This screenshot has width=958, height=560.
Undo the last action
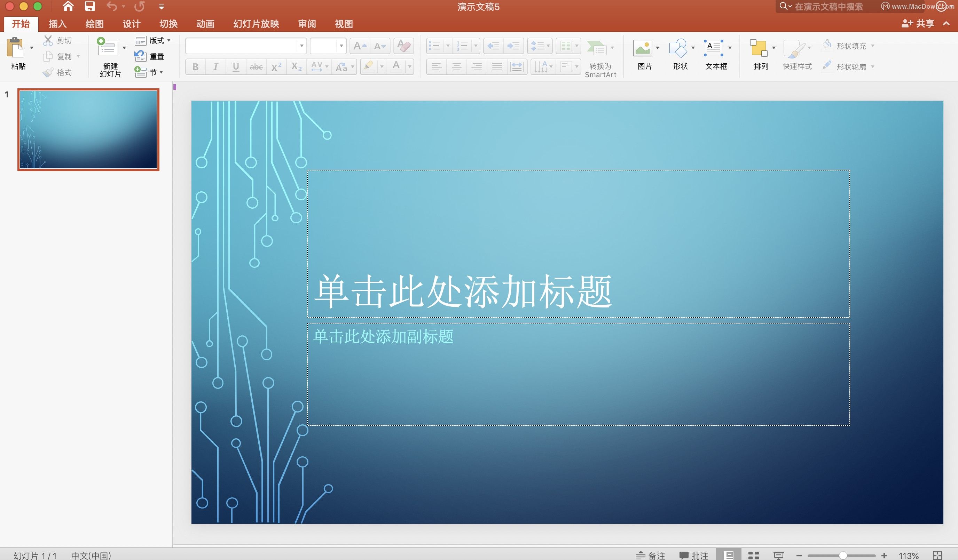tap(111, 7)
